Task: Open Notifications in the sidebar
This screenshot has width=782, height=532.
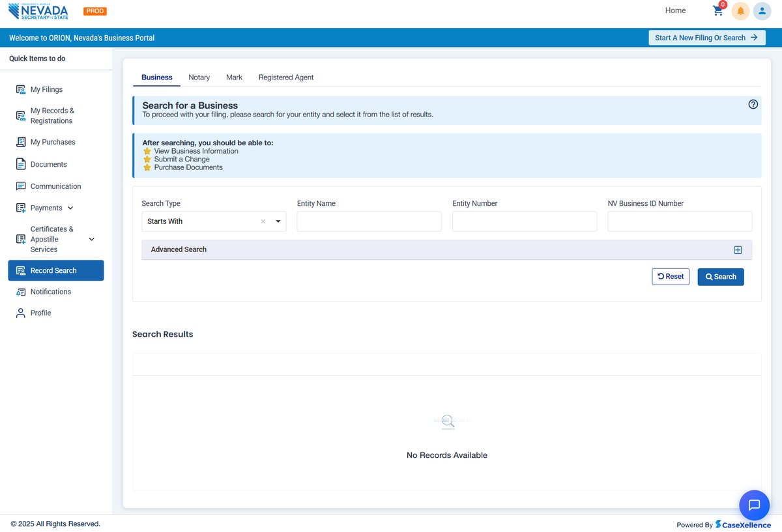Action: tap(51, 292)
